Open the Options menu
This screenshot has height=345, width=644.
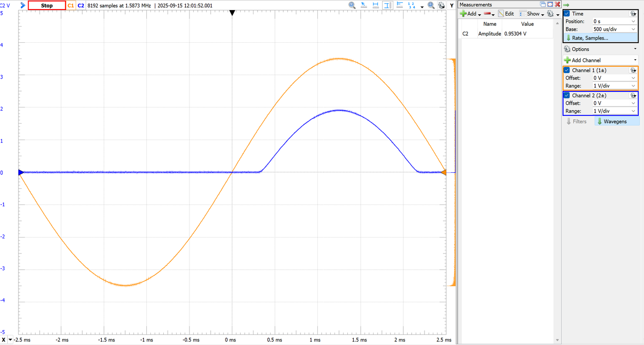601,49
